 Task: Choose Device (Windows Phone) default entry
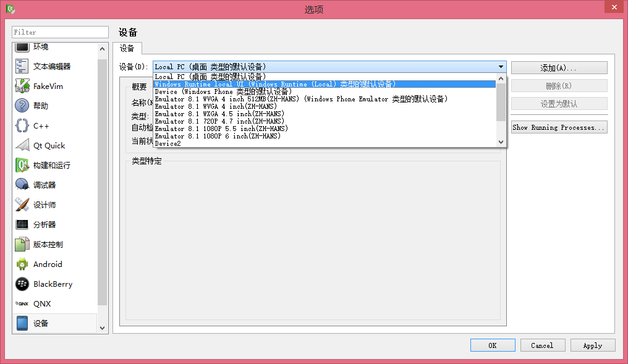coord(325,91)
